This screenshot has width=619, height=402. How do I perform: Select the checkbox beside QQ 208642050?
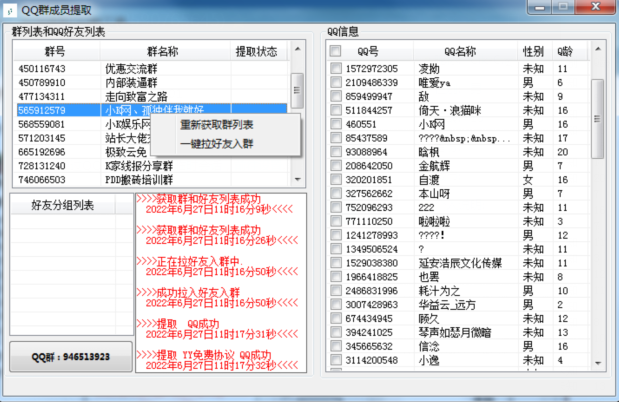point(336,166)
